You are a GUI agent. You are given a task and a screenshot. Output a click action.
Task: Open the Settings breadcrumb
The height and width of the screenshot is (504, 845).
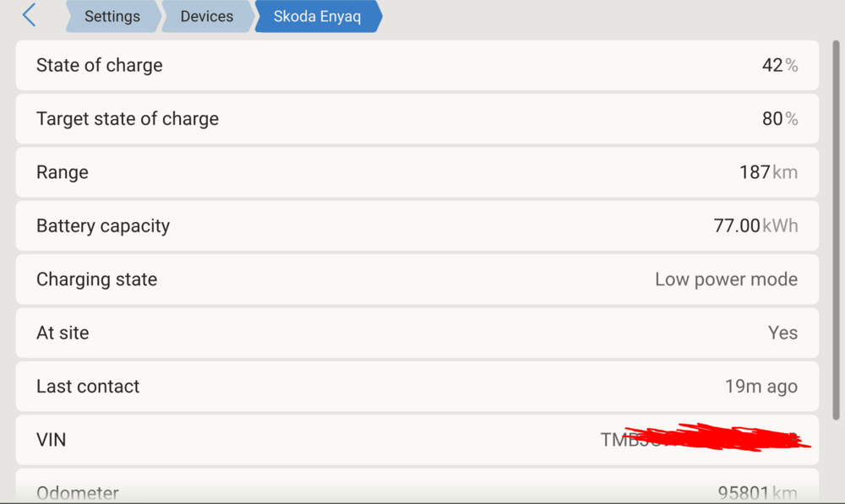[x=112, y=16]
